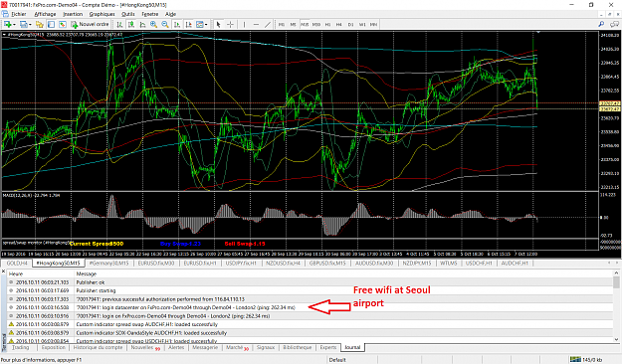Open the Graphiques menu
622x364 pixels.
tap(102, 14)
